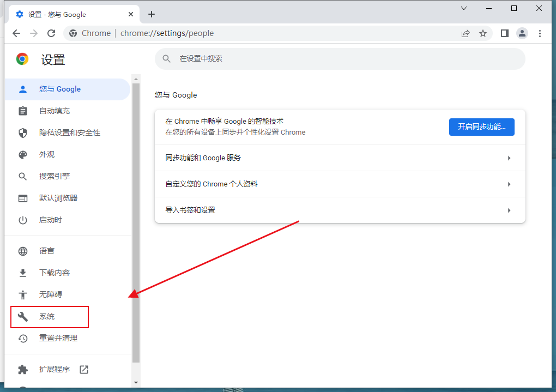Click the share page icon in the address bar

465,33
